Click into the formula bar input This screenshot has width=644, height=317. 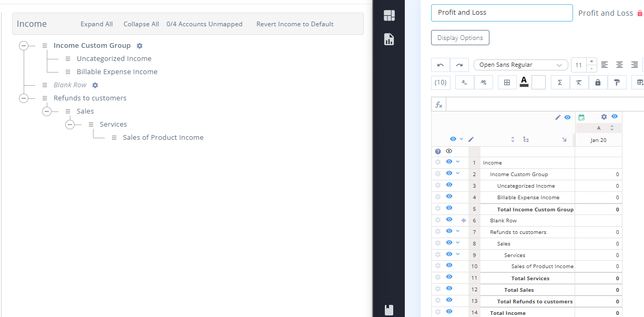[x=545, y=105]
